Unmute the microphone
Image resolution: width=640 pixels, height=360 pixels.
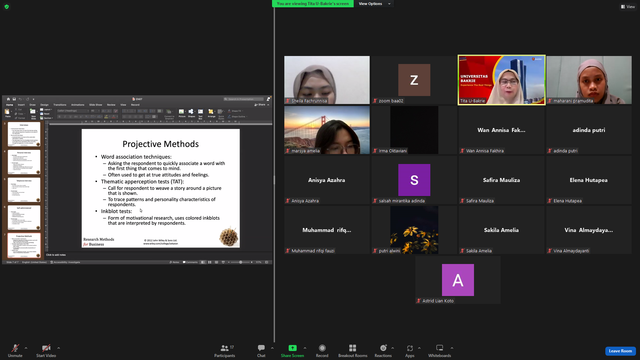coord(15,350)
